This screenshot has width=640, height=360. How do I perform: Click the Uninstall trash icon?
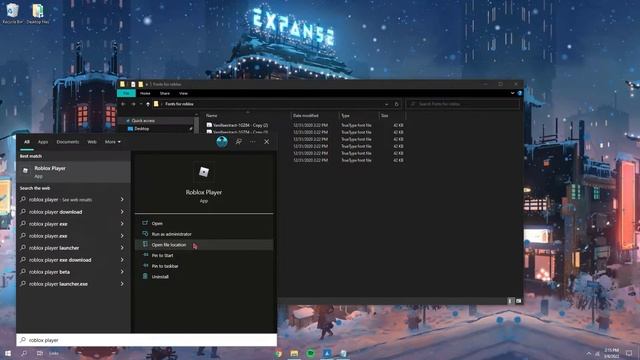tap(145, 276)
